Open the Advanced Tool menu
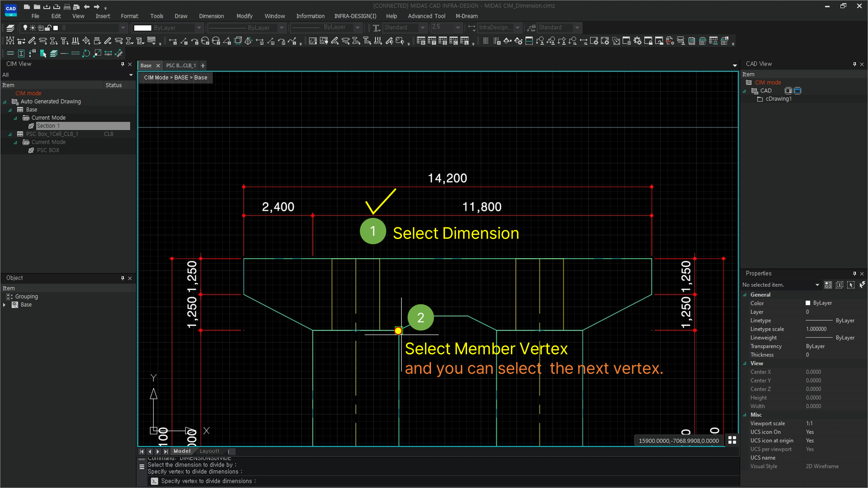 pos(426,16)
